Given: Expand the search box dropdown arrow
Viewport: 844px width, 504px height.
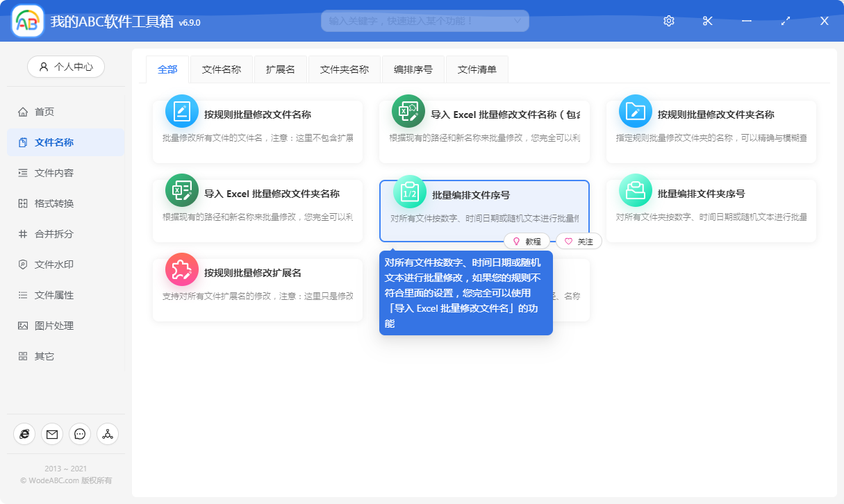Looking at the screenshot, I should [x=517, y=21].
